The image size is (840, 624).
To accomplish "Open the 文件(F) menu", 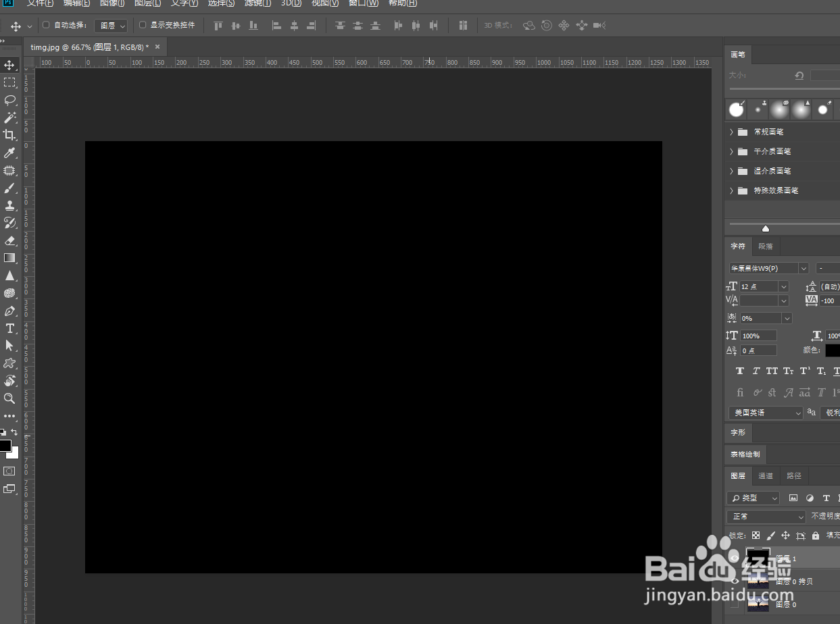I will point(40,3).
